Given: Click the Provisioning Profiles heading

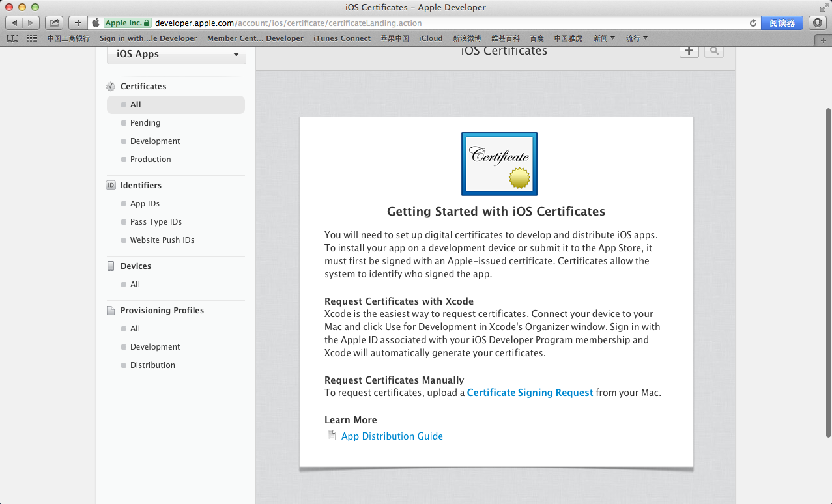Looking at the screenshot, I should (x=162, y=311).
